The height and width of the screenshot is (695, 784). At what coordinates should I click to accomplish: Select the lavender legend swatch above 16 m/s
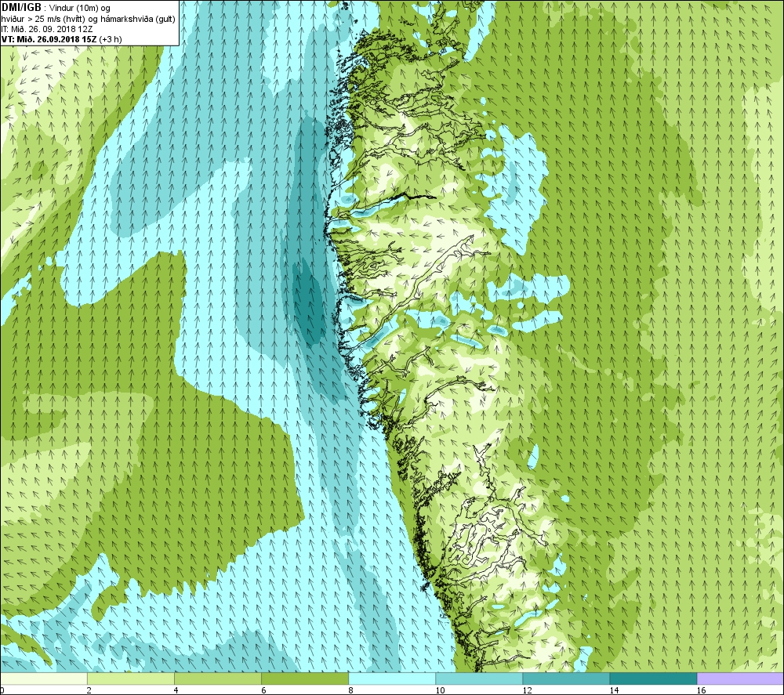tap(740, 679)
